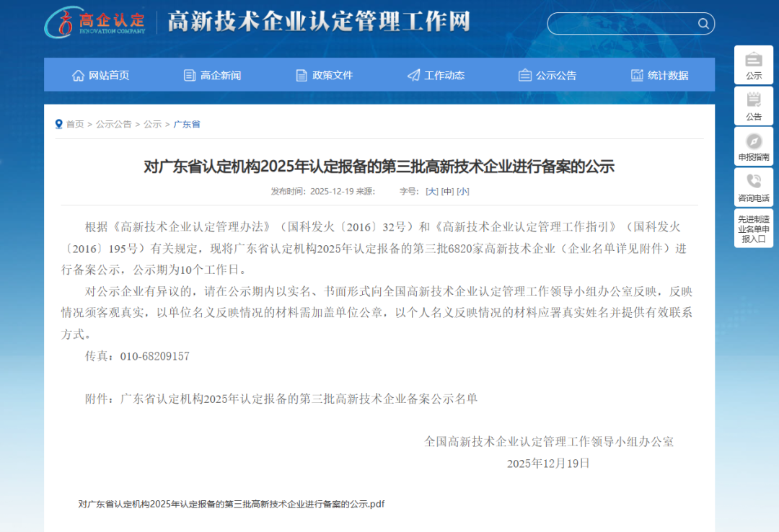The image size is (779, 532).
Task: Click the location pin breadcrumb icon
Action: pyautogui.click(x=59, y=124)
